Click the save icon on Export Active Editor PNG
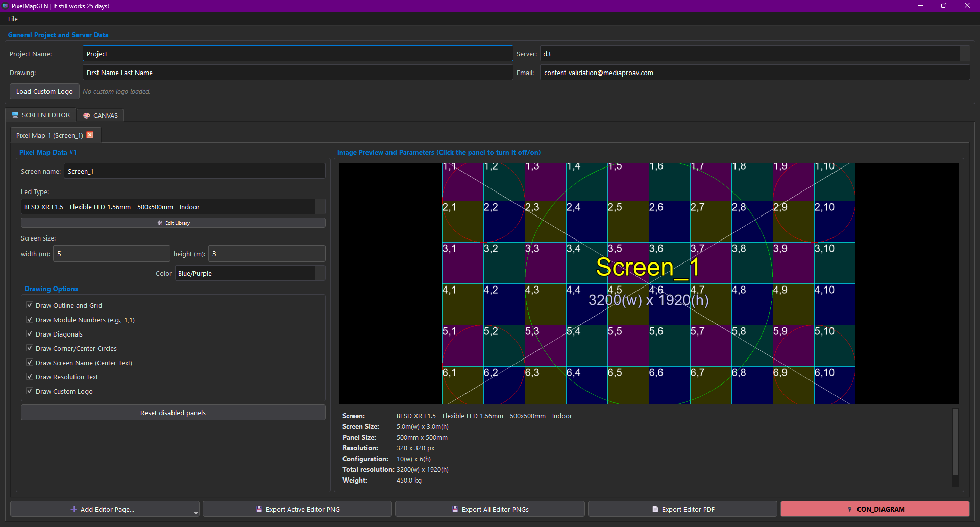The width and height of the screenshot is (980, 527). (x=259, y=509)
